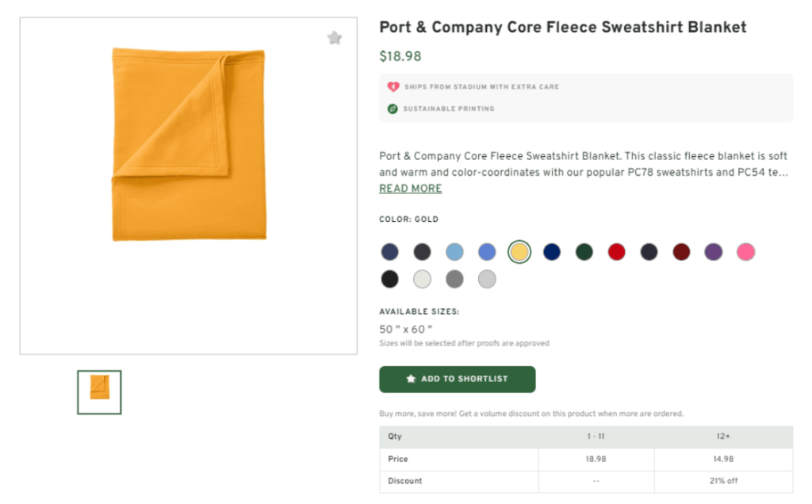
Task: Click the favorite star icon above the product image
Action: coord(334,37)
